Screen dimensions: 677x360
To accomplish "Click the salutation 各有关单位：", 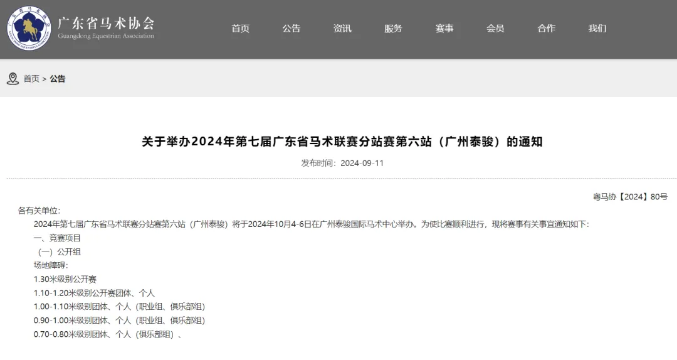I will [x=39, y=211].
